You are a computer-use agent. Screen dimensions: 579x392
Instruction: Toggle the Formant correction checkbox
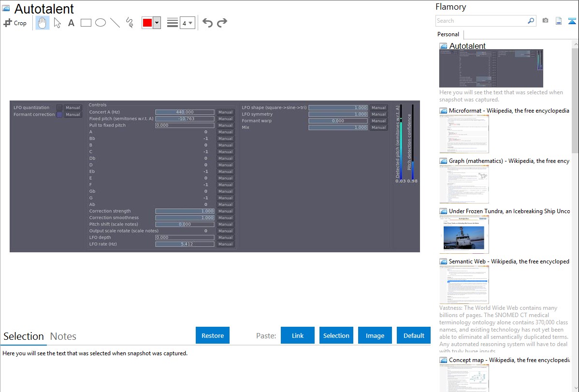pos(59,115)
